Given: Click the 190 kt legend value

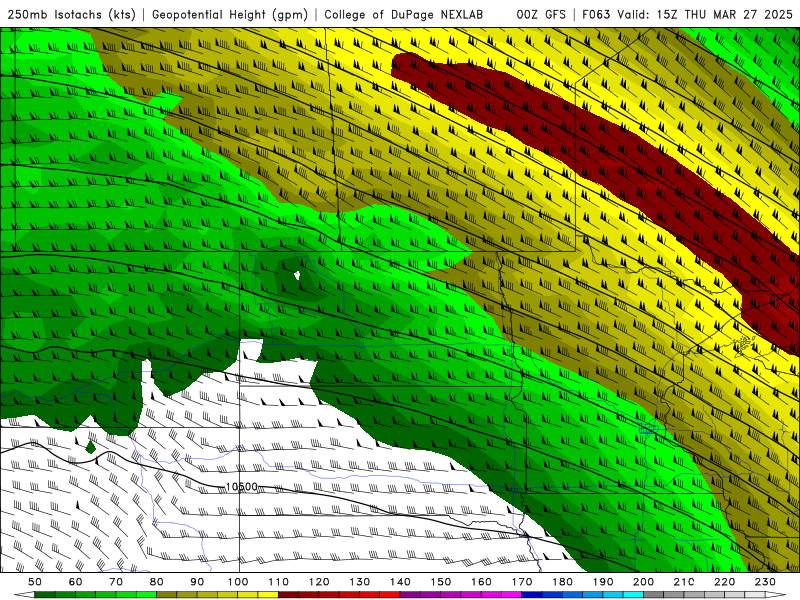Looking at the screenshot, I should click(603, 582).
